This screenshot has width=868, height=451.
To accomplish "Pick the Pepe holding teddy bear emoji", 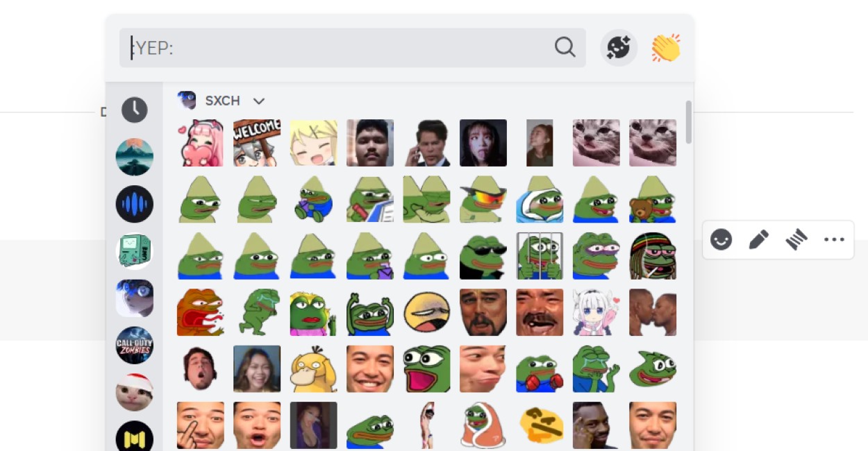I will click(x=653, y=199).
